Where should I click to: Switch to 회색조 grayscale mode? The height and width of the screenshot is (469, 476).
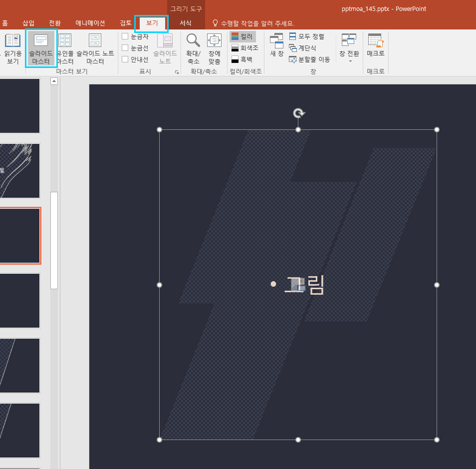[244, 48]
